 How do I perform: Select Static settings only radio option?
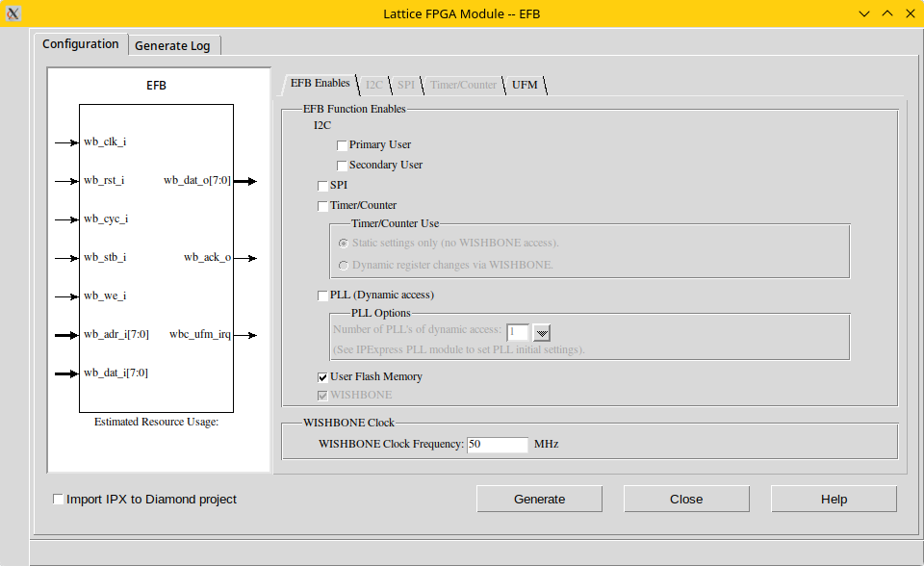click(344, 244)
